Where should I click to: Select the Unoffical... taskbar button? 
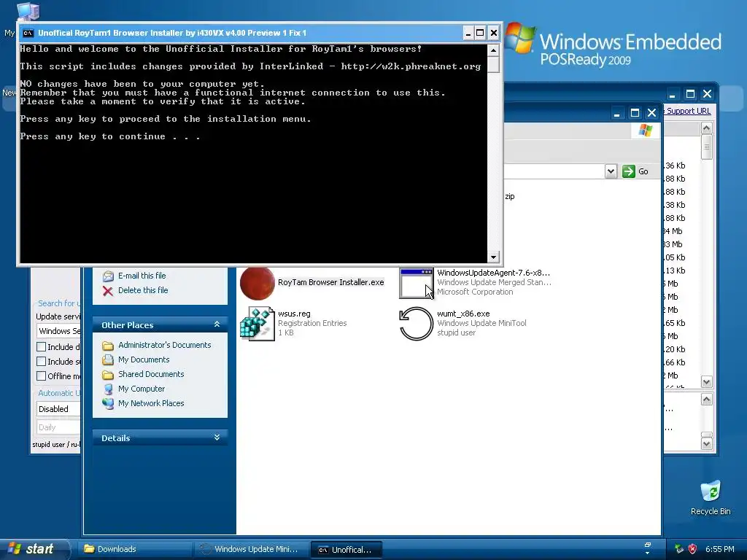pyautogui.click(x=347, y=550)
